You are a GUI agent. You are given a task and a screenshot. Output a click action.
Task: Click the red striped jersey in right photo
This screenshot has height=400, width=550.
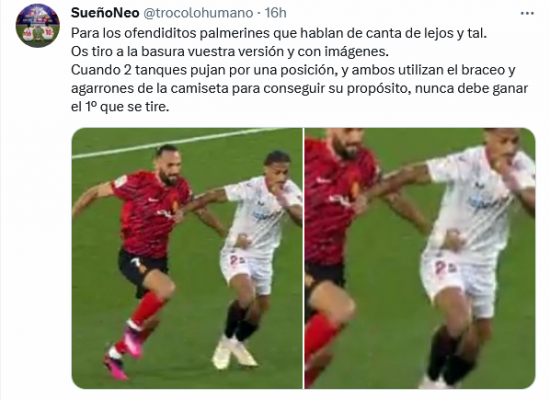[x=335, y=200]
